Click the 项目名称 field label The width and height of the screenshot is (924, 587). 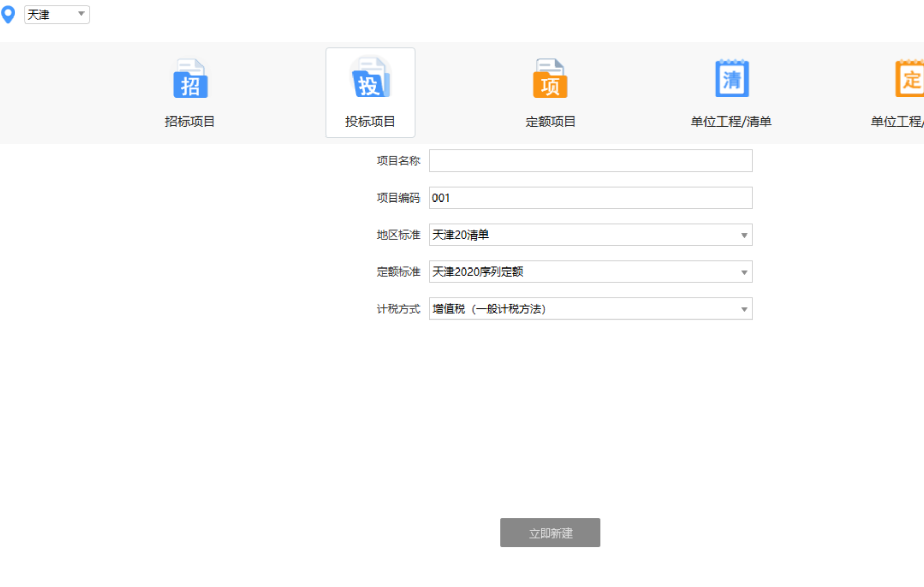tap(398, 161)
